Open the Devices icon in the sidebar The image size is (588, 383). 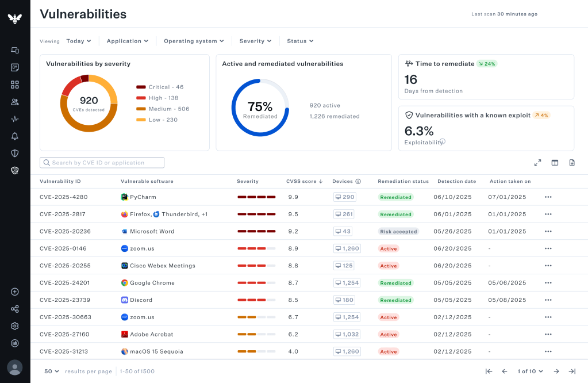click(15, 50)
